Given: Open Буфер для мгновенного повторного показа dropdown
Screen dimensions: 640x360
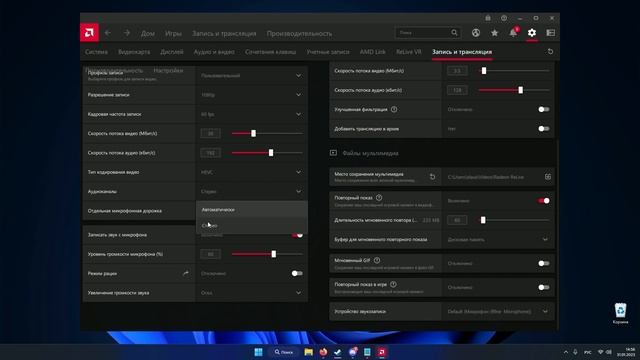Looking at the screenshot, I should point(498,240).
